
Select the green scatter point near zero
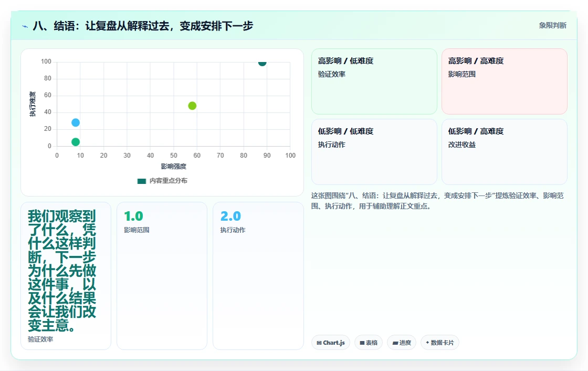point(76,141)
